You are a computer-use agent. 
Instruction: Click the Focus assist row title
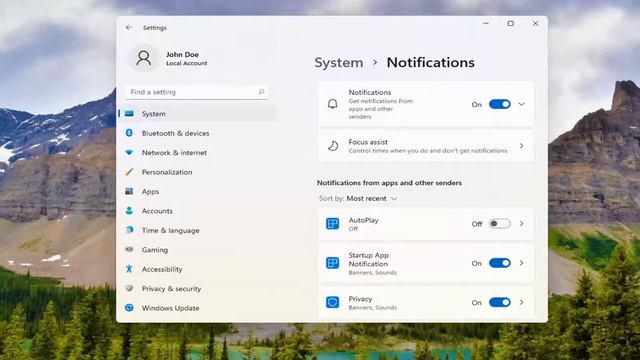368,142
